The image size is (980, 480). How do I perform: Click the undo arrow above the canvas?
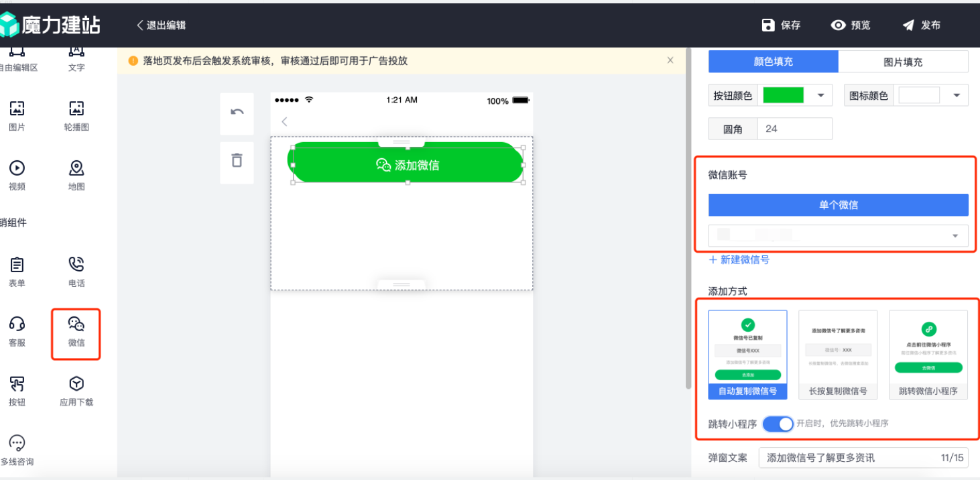pyautogui.click(x=237, y=113)
